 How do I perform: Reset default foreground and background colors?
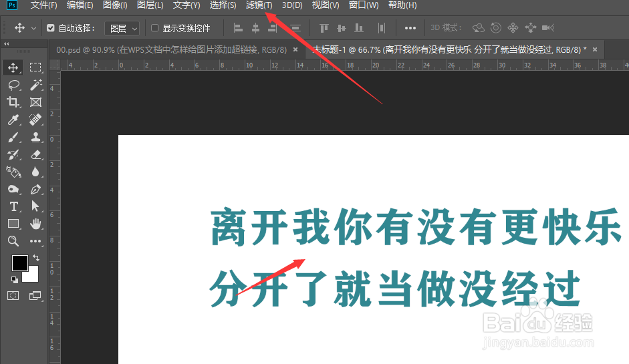tap(15, 279)
